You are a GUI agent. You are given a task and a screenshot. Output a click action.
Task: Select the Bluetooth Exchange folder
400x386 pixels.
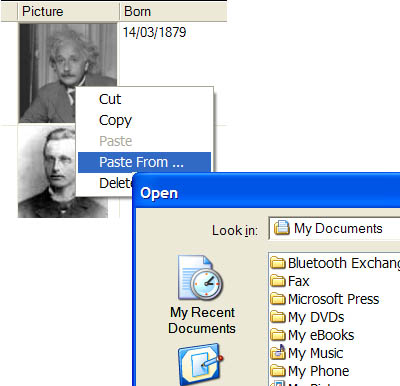tap(335, 263)
